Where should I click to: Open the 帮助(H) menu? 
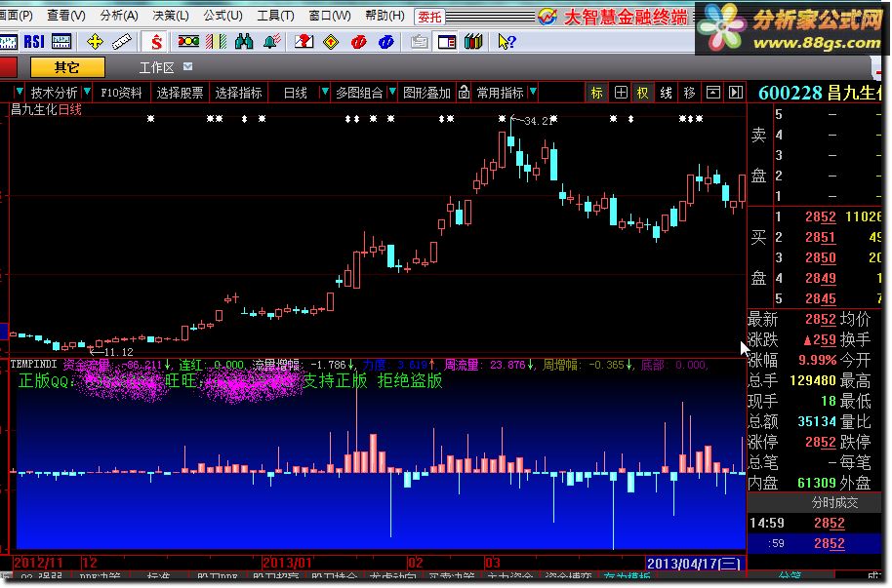[385, 16]
